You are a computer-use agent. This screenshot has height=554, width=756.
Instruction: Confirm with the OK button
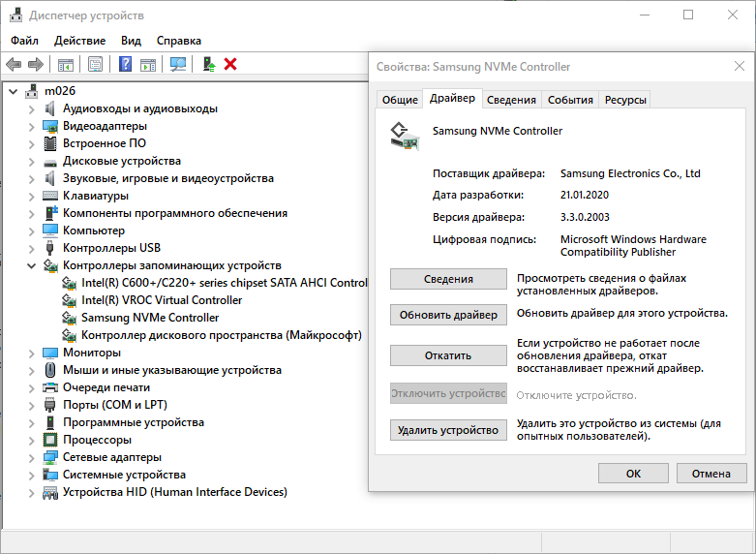[x=633, y=474]
